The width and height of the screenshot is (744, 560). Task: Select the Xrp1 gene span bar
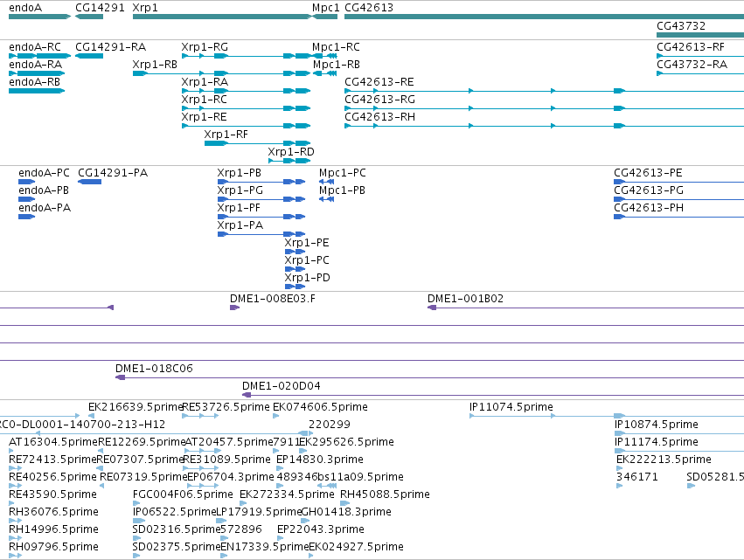222,17
